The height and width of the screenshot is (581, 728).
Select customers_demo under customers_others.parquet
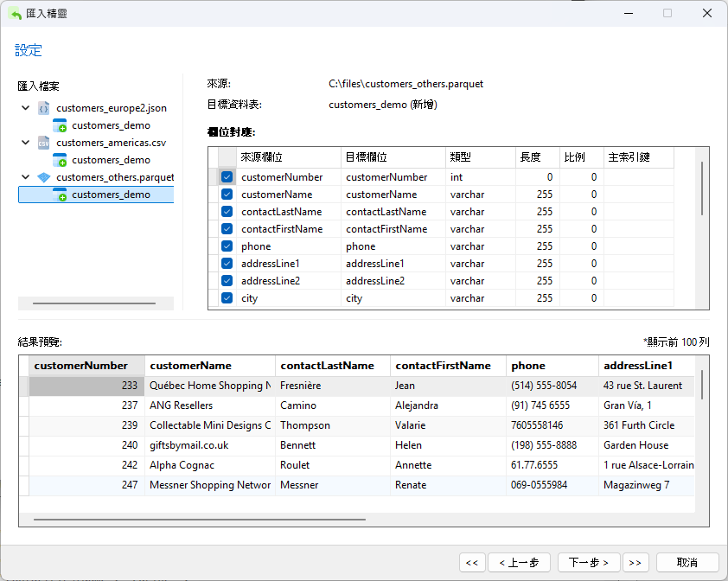[x=111, y=195]
